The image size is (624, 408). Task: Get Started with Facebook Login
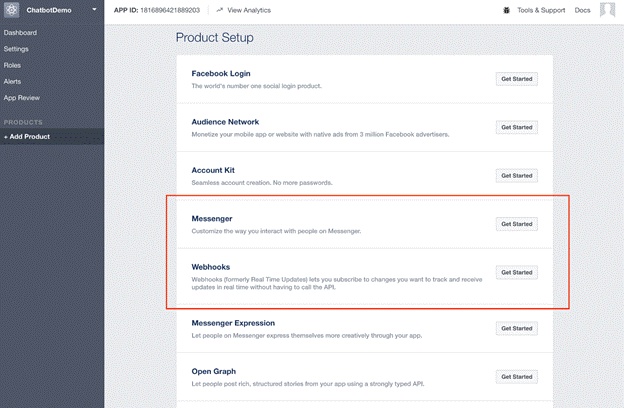point(517,79)
